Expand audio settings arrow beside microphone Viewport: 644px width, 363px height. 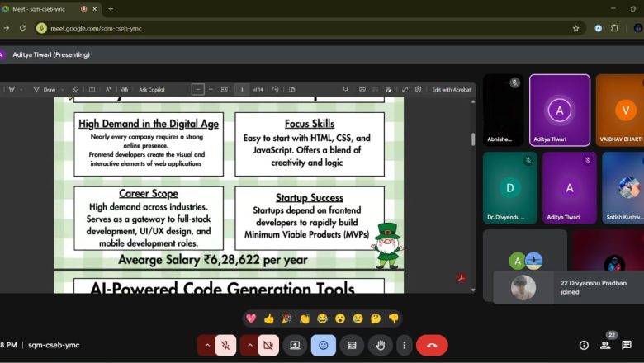coord(207,345)
